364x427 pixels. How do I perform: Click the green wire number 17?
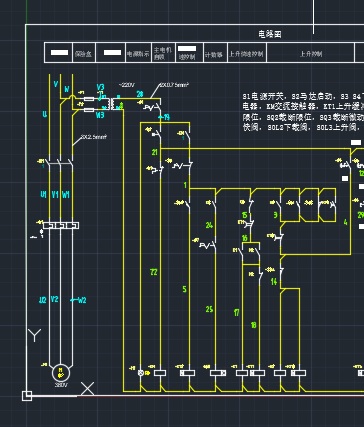click(x=236, y=313)
